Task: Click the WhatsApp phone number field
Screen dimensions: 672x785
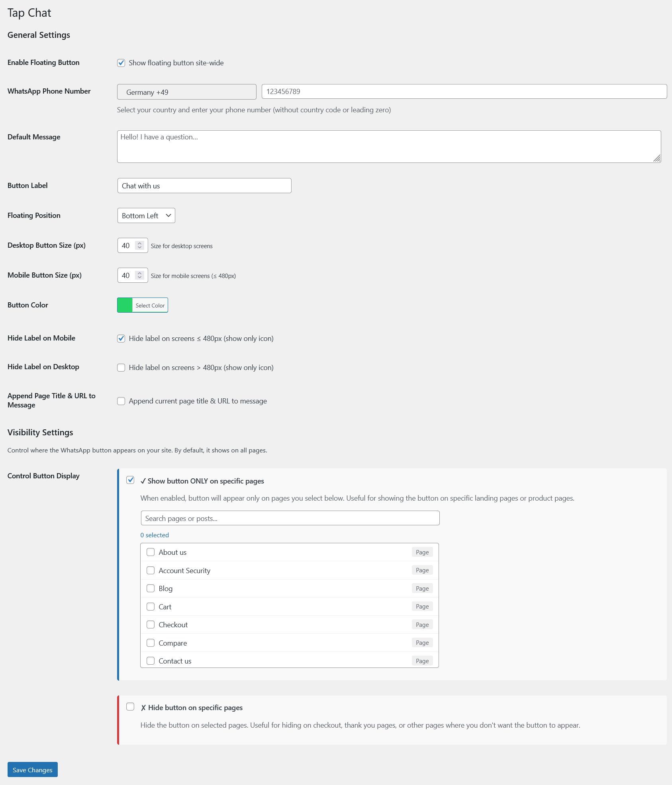Action: (464, 92)
